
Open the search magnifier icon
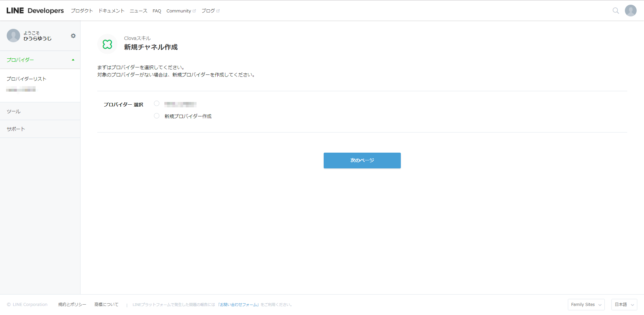pyautogui.click(x=616, y=11)
